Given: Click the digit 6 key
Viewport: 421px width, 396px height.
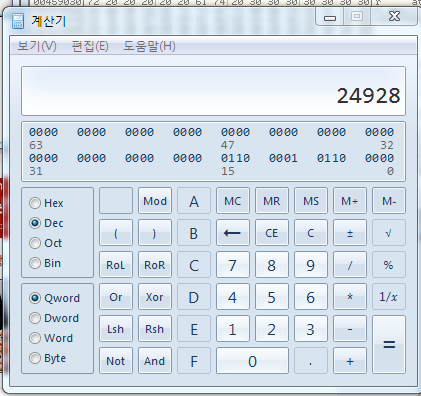Looking at the screenshot, I should tap(311, 297).
